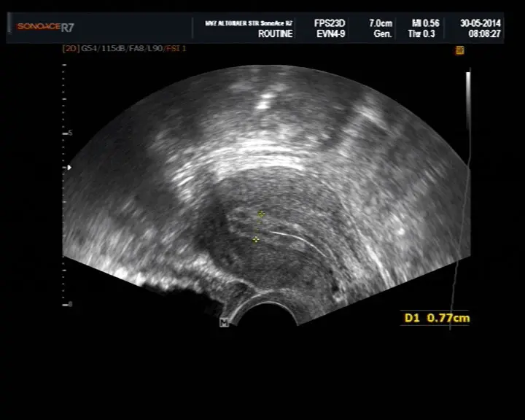Click the depth scale 5 cm tick

(x=69, y=133)
